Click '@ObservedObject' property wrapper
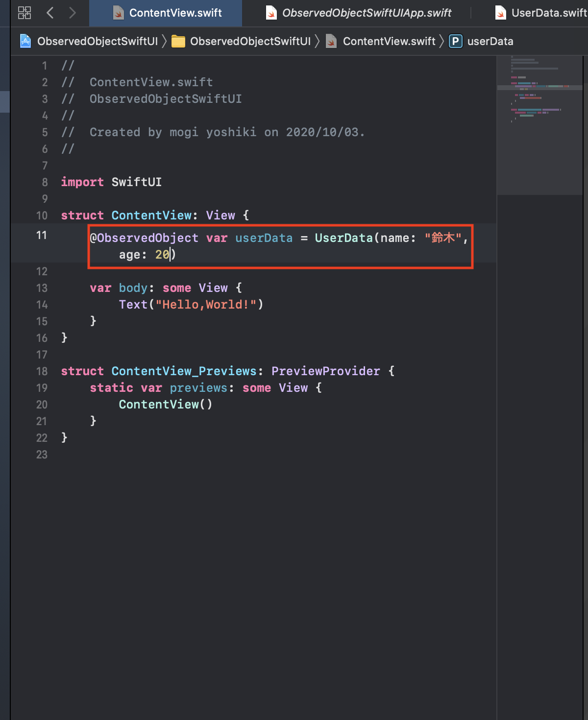The image size is (588, 720). click(144, 238)
